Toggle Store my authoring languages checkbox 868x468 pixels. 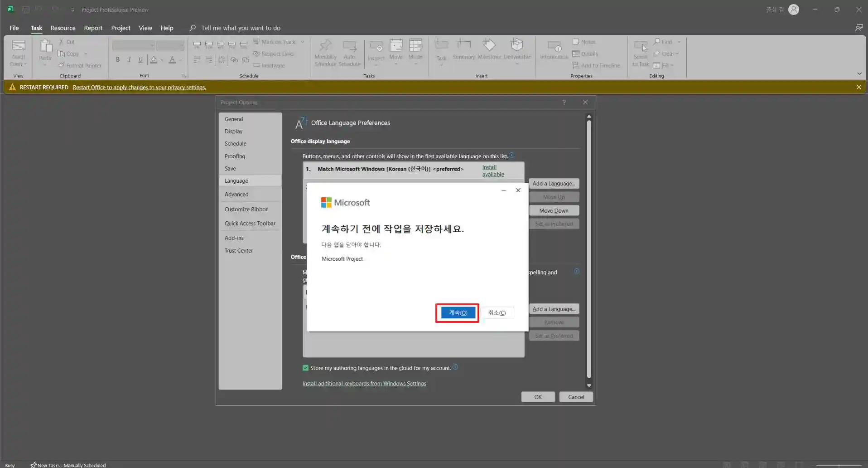point(305,368)
